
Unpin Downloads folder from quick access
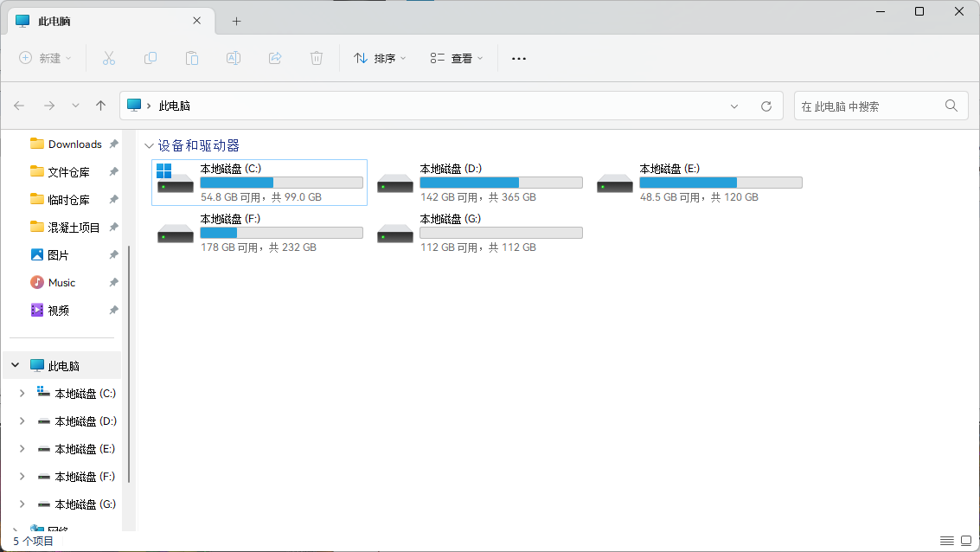[113, 144]
